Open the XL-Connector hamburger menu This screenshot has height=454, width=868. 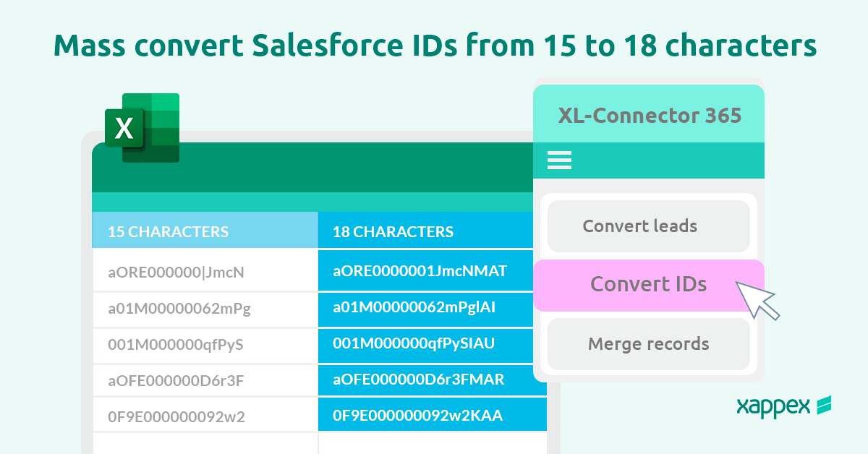coord(559,160)
